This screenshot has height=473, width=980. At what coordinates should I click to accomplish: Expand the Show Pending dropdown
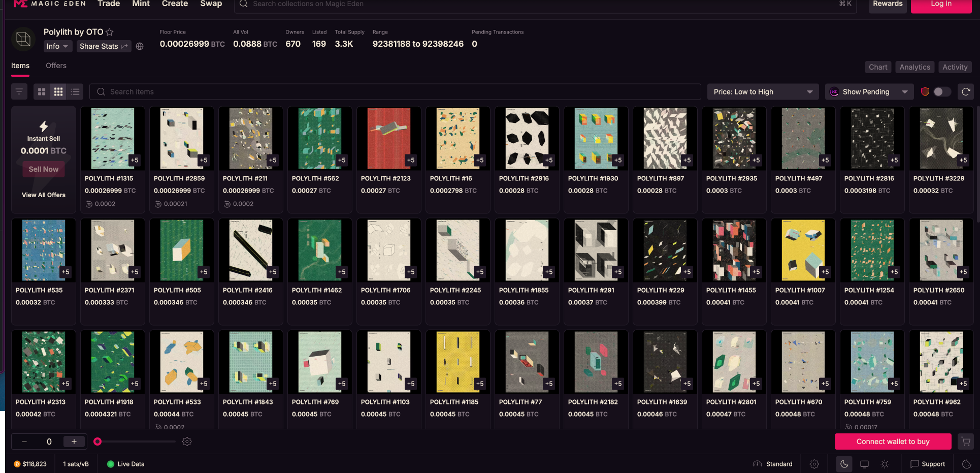point(868,91)
